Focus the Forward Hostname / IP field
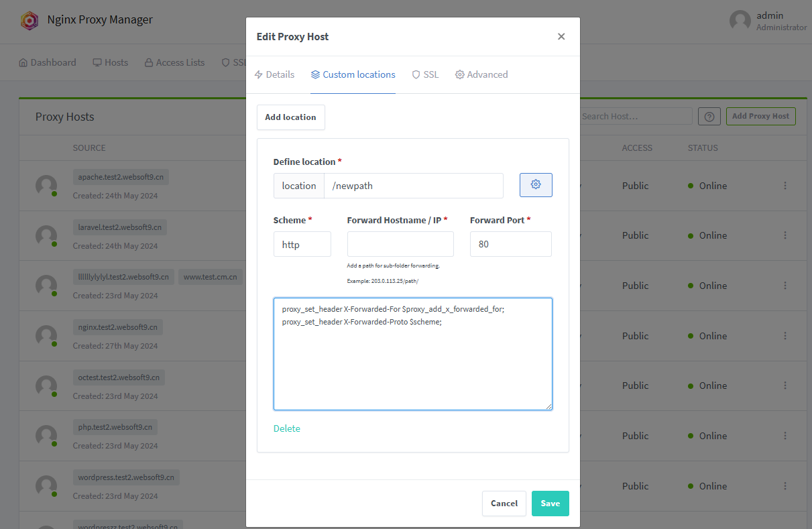812x529 pixels. pos(400,245)
